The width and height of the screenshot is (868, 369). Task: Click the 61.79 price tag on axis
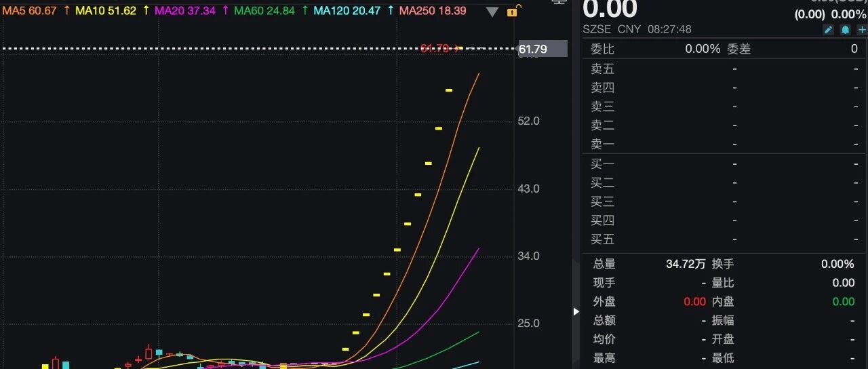pos(541,49)
